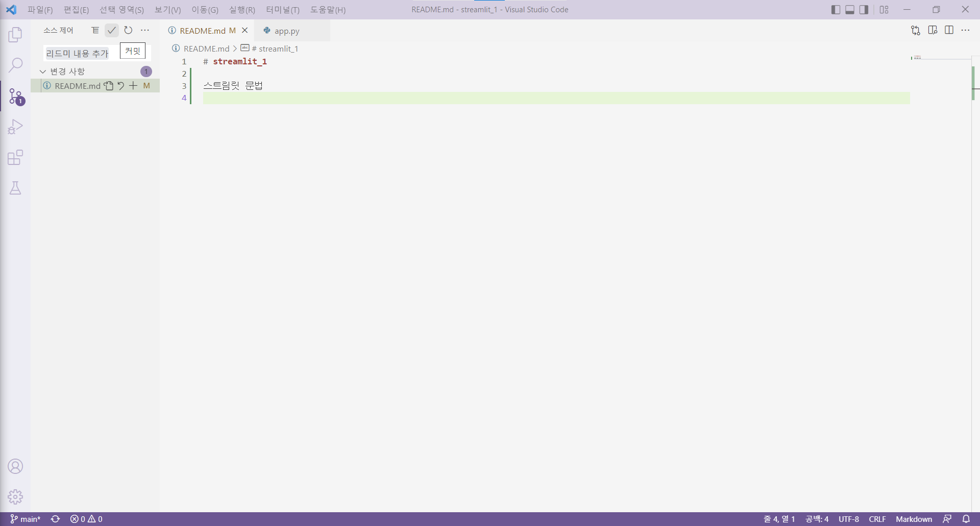Change the CRLF line ending setting

877,519
